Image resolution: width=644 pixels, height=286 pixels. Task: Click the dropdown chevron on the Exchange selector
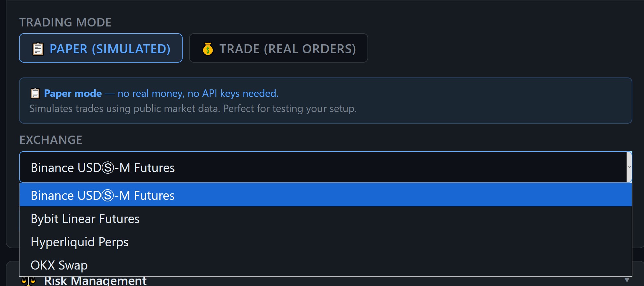pos(629,167)
